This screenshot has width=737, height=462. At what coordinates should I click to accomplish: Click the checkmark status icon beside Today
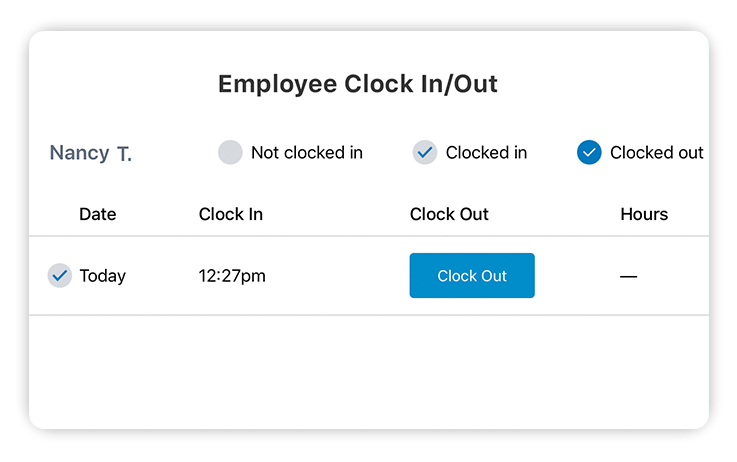coord(60,275)
